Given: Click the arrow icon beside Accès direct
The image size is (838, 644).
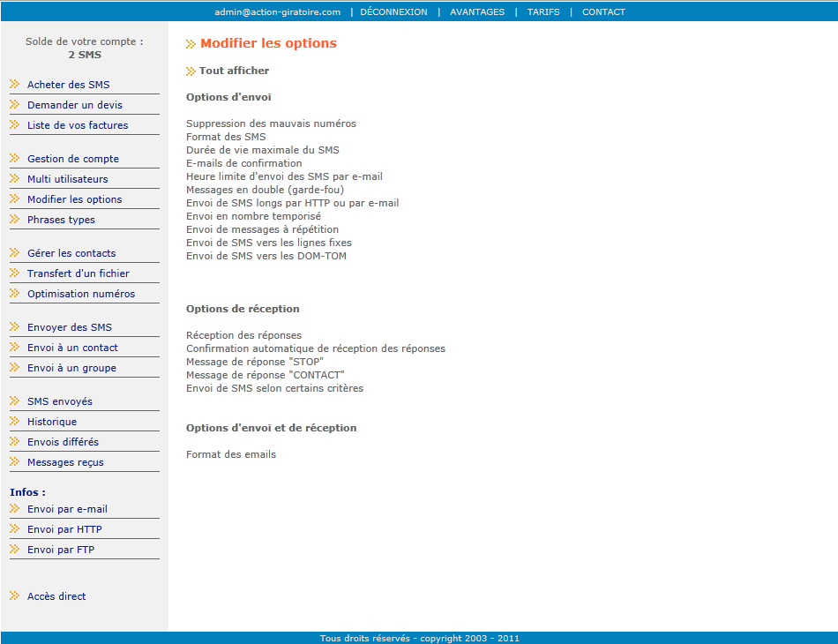Looking at the screenshot, I should (14, 595).
